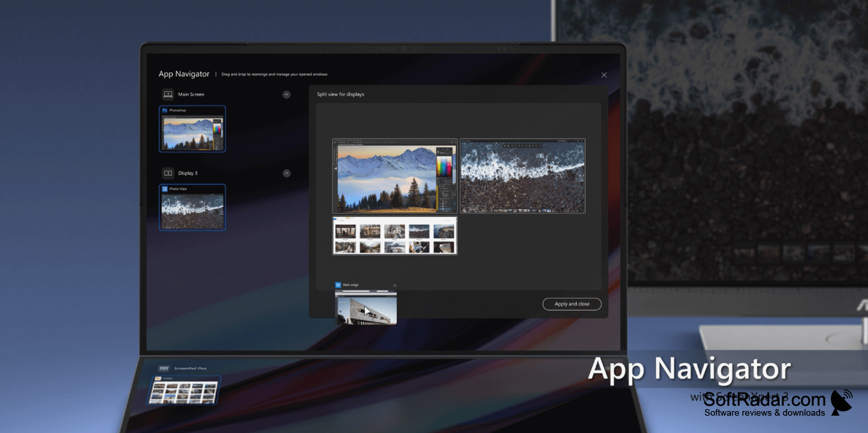The width and height of the screenshot is (868, 433).
Task: Collapse the Main Screen section
Action: tap(286, 94)
